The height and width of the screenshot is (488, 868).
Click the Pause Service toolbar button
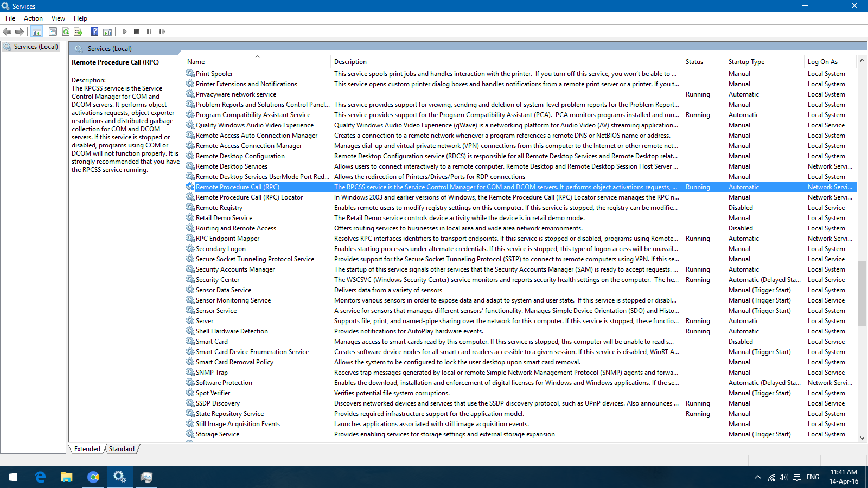(149, 31)
